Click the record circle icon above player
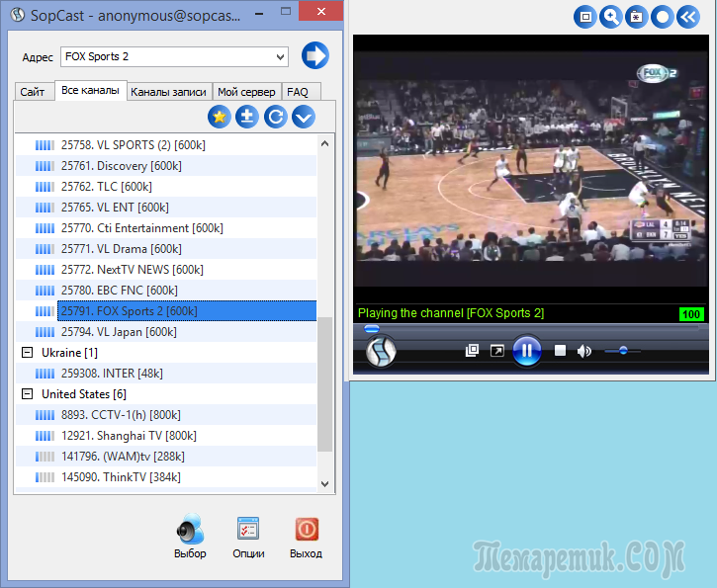This screenshot has height=588, width=717. [663, 17]
